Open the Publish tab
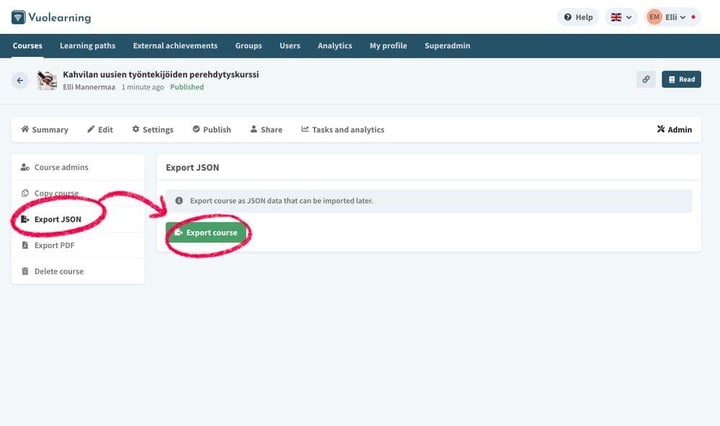 [x=212, y=129]
